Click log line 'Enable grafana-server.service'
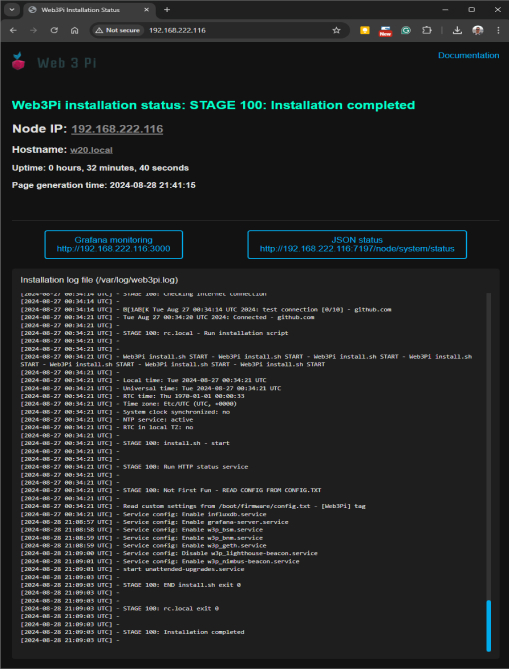The width and height of the screenshot is (509, 669). (x=154, y=522)
